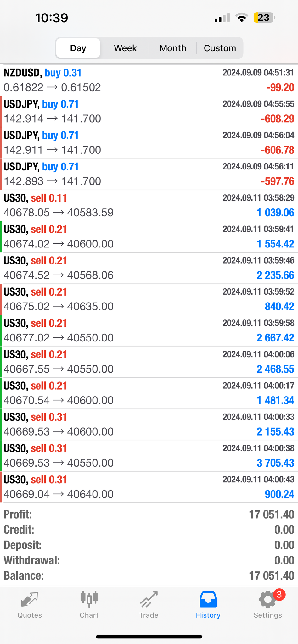Viewport: 298px width, 644px height.
Task: Open the Quotes tab icon
Action: (30, 599)
